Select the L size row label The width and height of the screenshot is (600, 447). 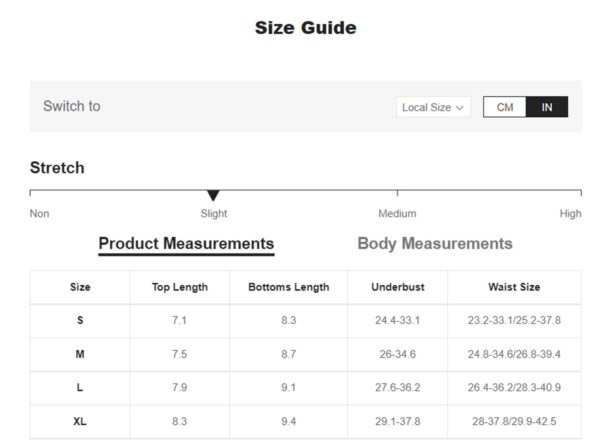80,388
